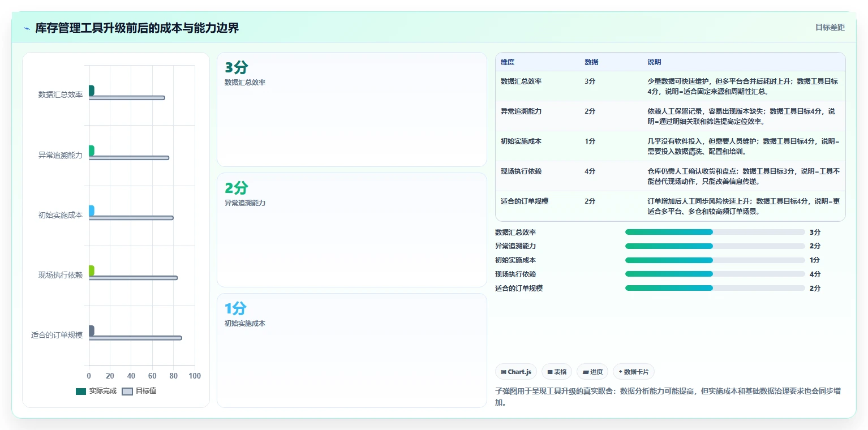Click the 异常追溯能力 chart axis label
This screenshot has width=868, height=430.
pos(61,155)
